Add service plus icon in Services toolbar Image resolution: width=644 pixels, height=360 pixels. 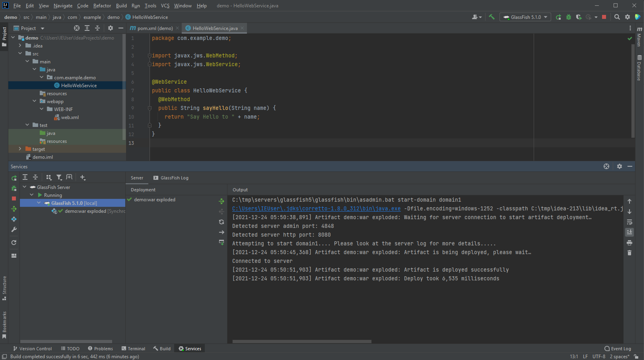tap(83, 177)
